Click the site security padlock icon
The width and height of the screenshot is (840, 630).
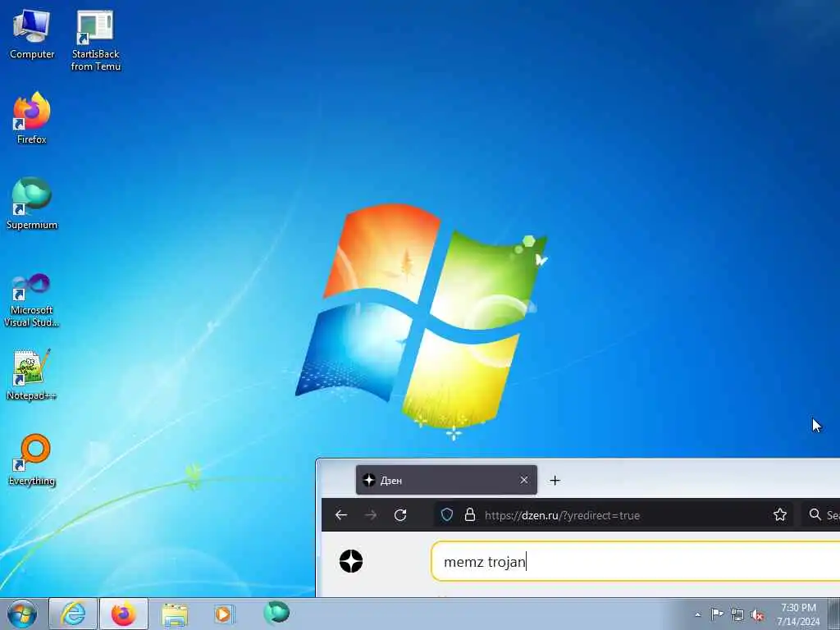click(x=470, y=515)
